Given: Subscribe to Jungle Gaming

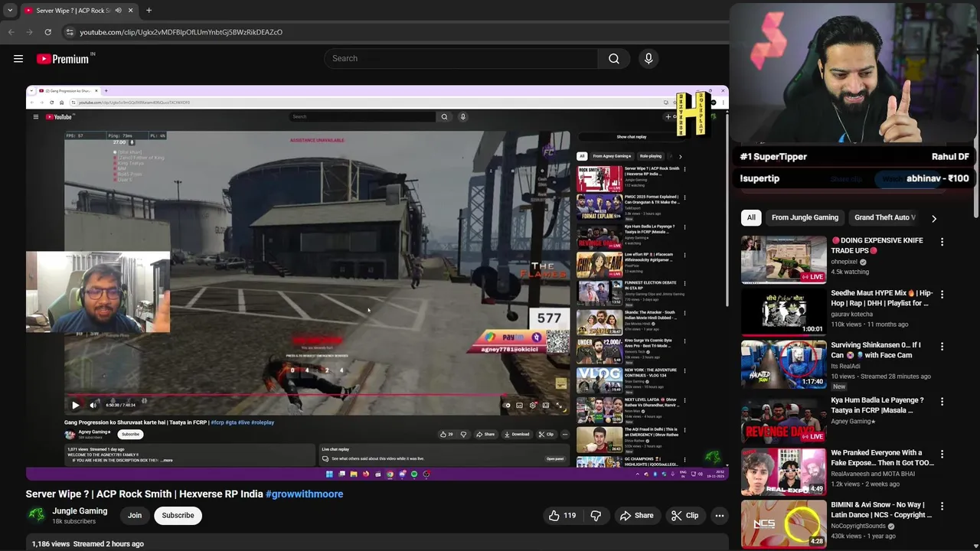Looking at the screenshot, I should 178,516.
